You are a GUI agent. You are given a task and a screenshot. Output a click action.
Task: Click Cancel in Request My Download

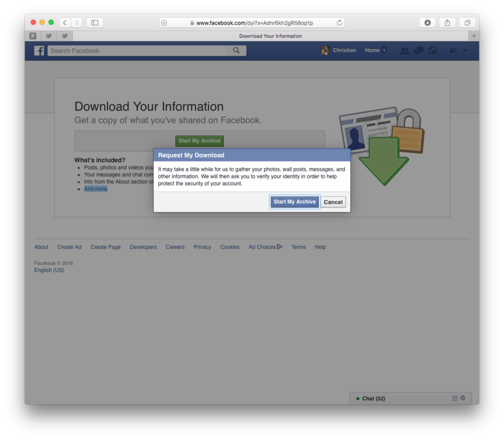pyautogui.click(x=333, y=202)
